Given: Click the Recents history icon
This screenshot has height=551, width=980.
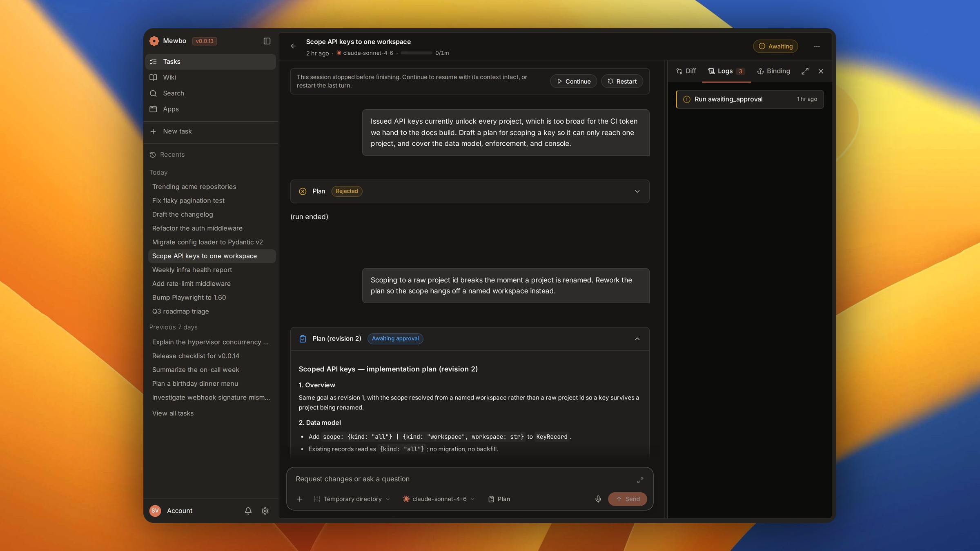Looking at the screenshot, I should (x=153, y=155).
